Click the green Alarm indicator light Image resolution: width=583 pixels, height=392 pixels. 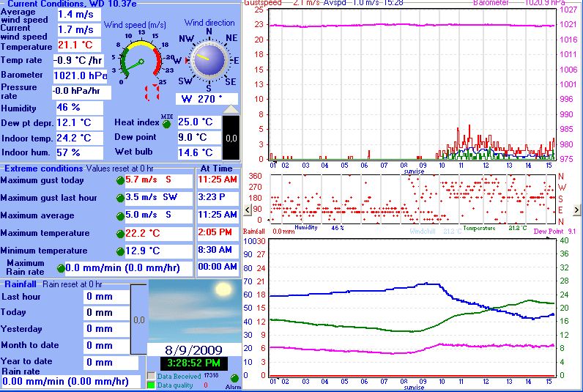[x=234, y=378]
